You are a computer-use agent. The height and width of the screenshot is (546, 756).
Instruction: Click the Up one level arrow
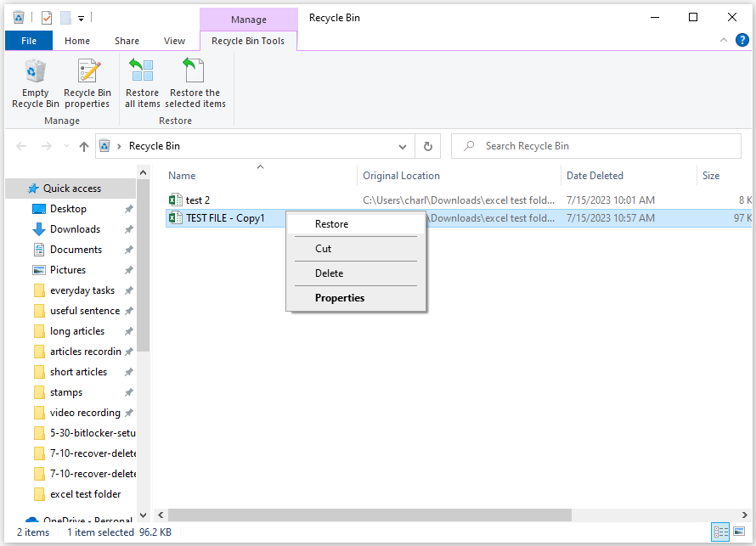(x=84, y=146)
